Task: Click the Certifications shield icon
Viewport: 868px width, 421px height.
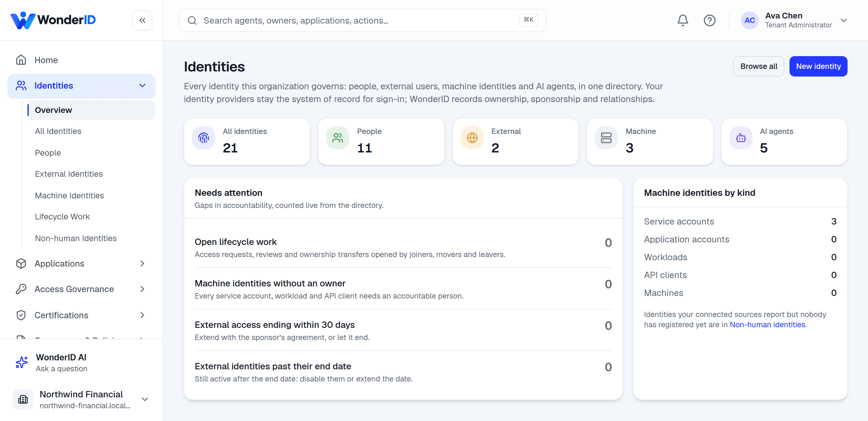Action: (21, 315)
